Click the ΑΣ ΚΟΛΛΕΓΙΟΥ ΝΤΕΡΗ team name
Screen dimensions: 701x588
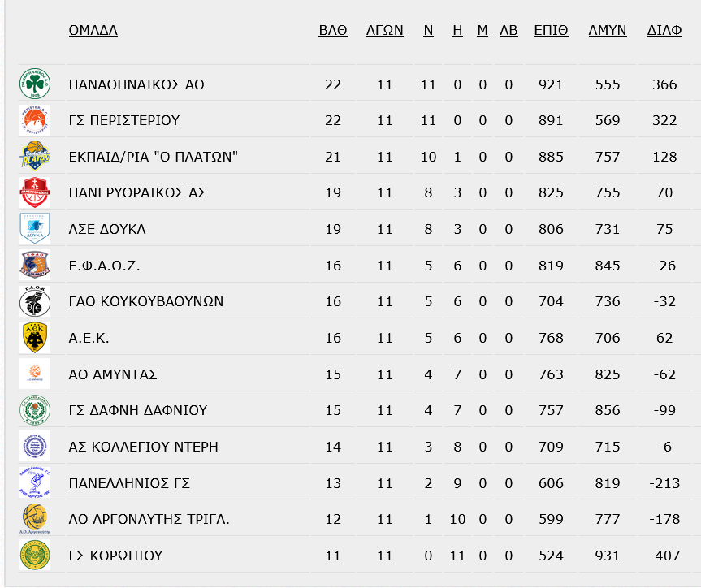[143, 447]
